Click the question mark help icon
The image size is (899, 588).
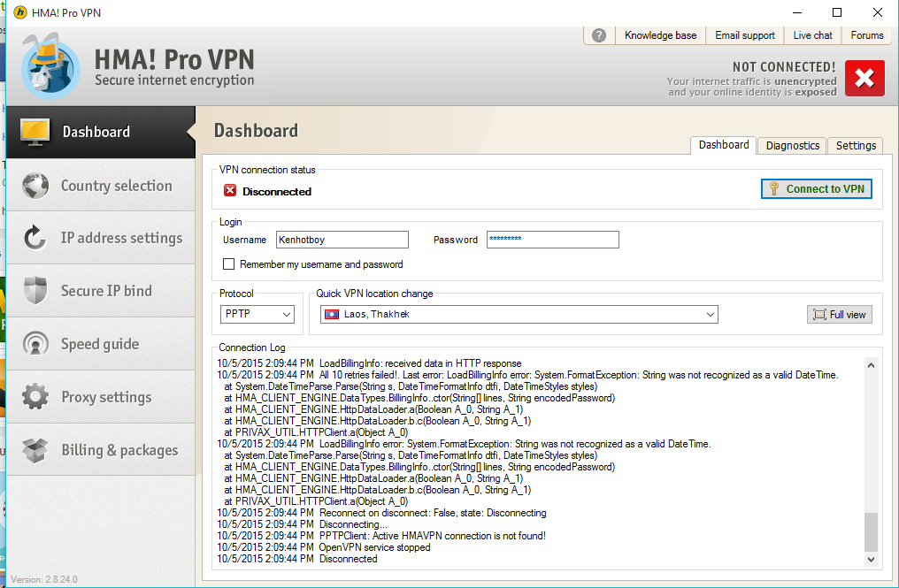(x=599, y=35)
